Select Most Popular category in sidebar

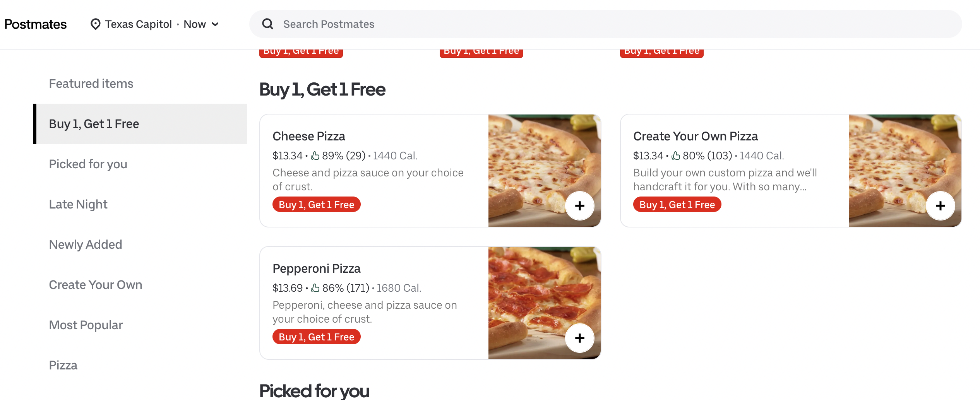click(x=86, y=325)
